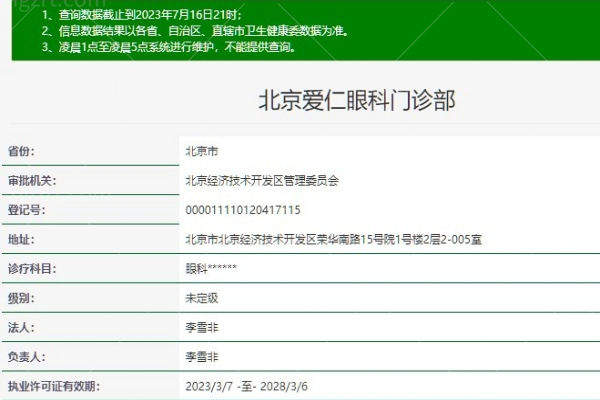Select the 审批机关 label
This screenshot has width=600, height=400.
click(x=32, y=180)
